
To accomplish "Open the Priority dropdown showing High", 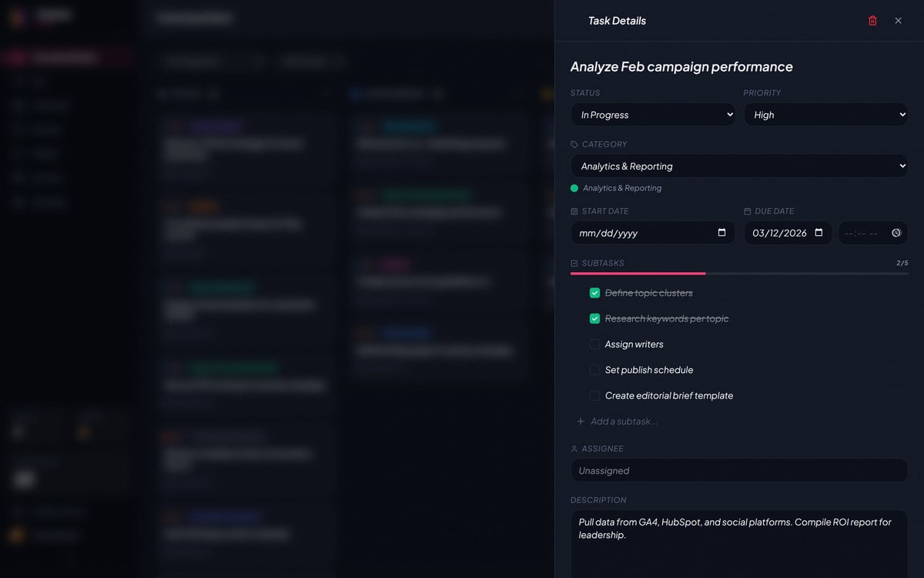I will [x=825, y=114].
